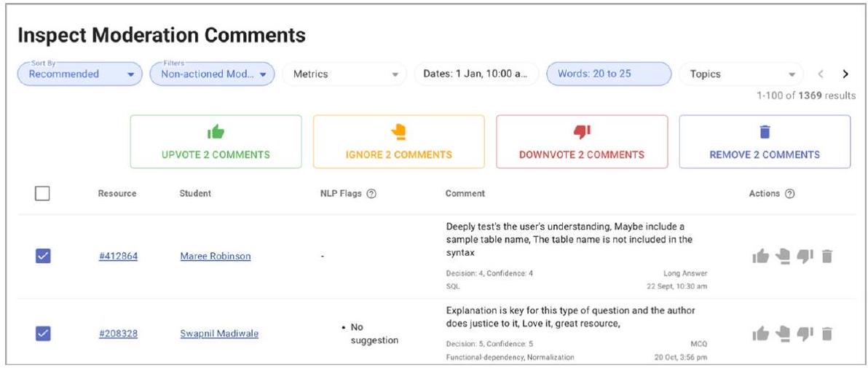Click the Actions column help icon
868x368 pixels.
tap(790, 194)
